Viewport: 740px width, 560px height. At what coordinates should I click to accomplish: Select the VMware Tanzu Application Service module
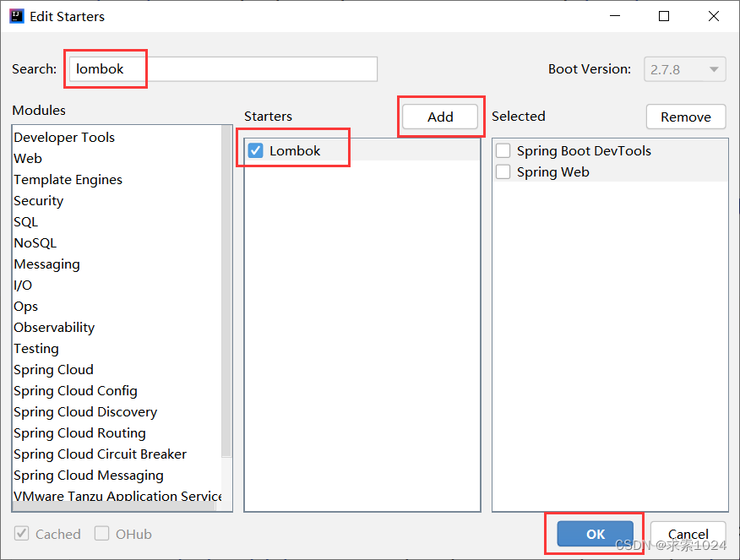tap(117, 496)
